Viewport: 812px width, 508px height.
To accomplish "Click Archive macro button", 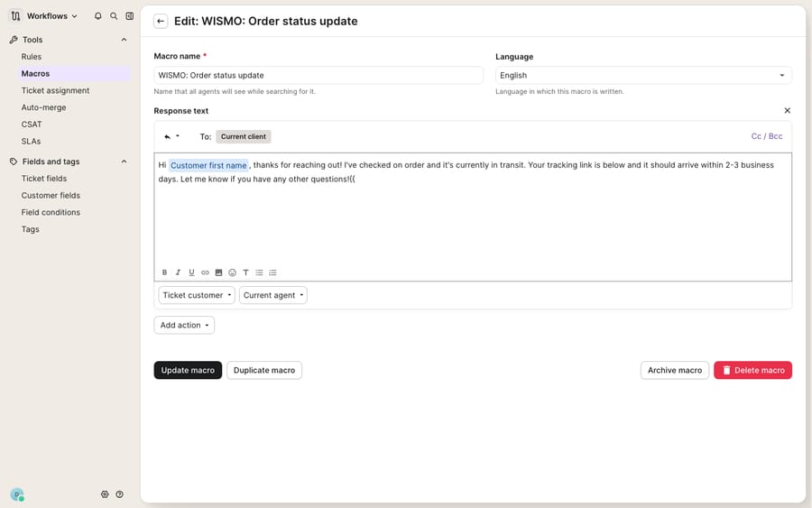I will [674, 370].
